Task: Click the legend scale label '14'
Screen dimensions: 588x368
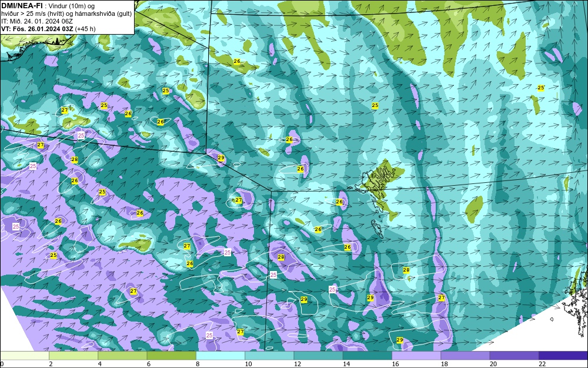Action: coord(346,364)
